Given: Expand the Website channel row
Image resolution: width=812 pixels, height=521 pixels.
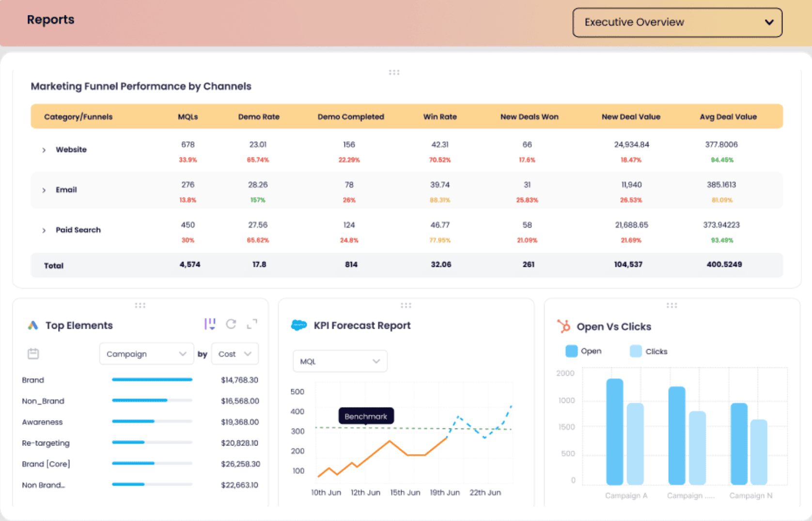Looking at the screenshot, I should tap(44, 150).
